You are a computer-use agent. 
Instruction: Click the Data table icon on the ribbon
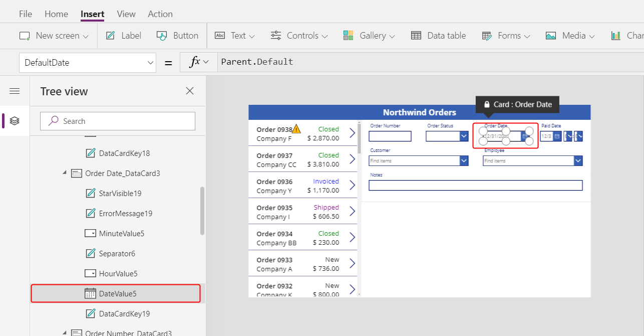416,35
